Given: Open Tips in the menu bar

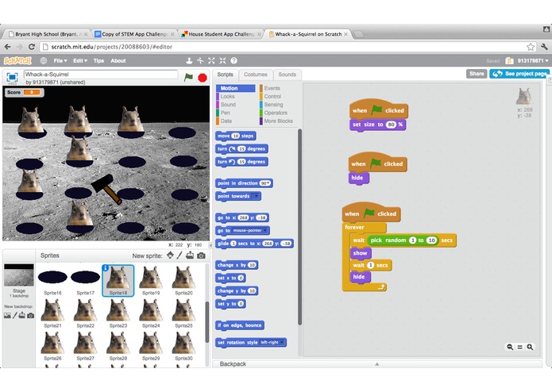Looking at the screenshot, I should (x=98, y=61).
